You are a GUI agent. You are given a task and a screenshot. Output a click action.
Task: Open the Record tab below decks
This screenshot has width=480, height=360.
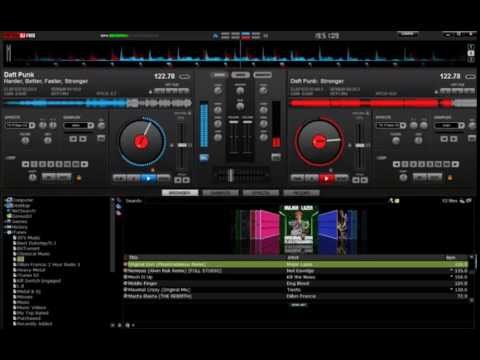tap(301, 193)
